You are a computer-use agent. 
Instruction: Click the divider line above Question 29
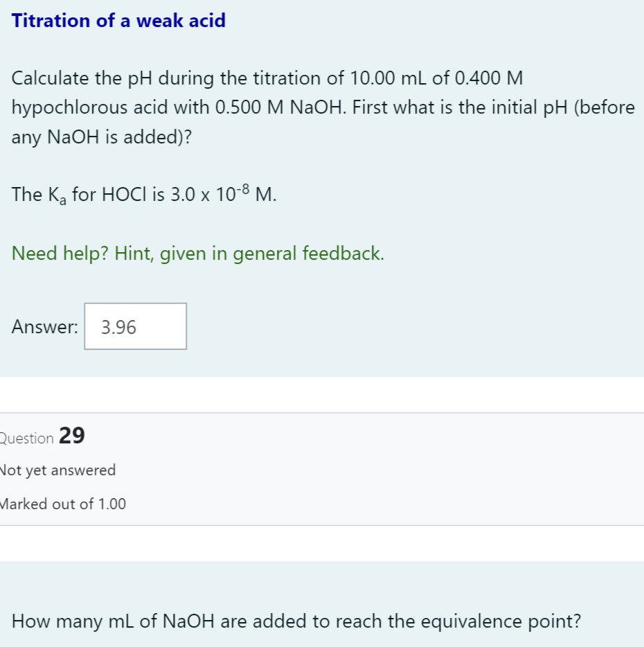322,413
